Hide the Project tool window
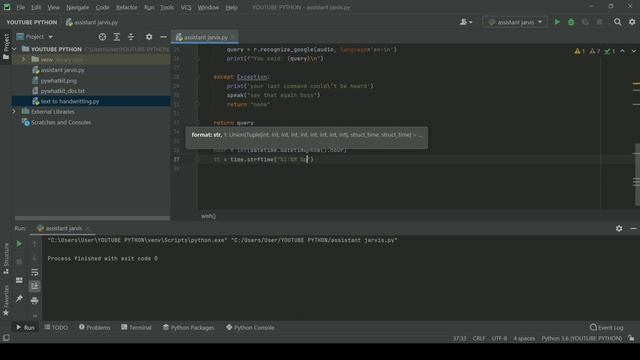Screen dimensions: 640x360 click(163, 37)
